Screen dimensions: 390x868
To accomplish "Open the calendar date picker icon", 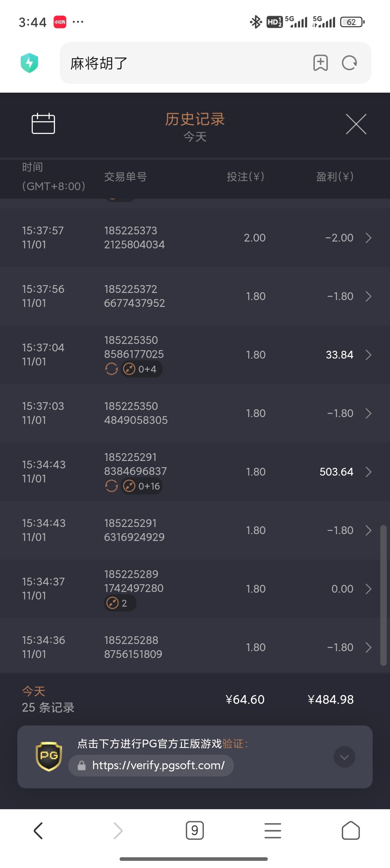I will pos(43,124).
